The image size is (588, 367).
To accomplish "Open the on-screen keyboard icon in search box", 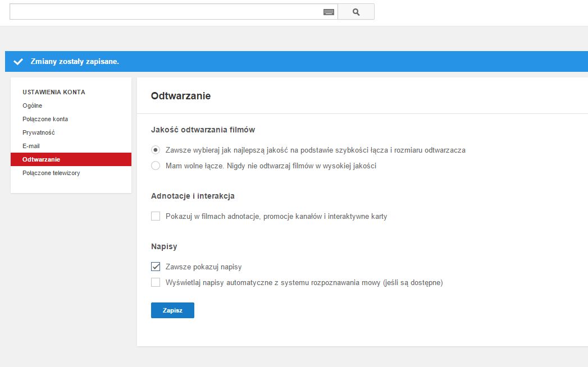I will tap(329, 12).
